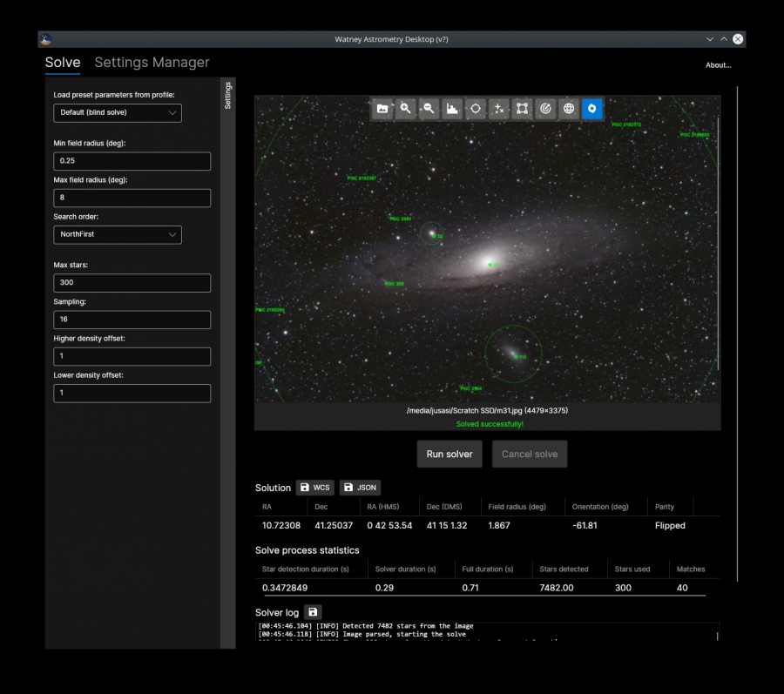The height and width of the screenshot is (694, 784).
Task: Toggle the detected stars overlay icon
Action: click(499, 109)
